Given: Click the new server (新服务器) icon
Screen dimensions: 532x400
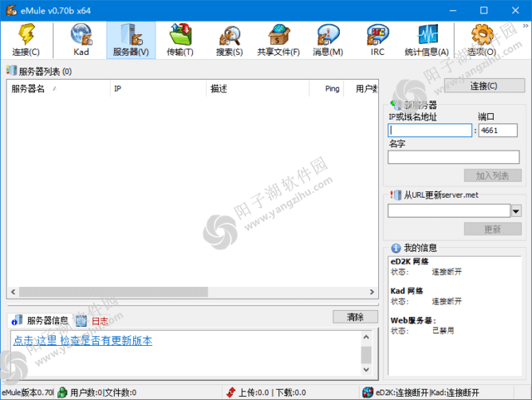Looking at the screenshot, I should point(396,105).
